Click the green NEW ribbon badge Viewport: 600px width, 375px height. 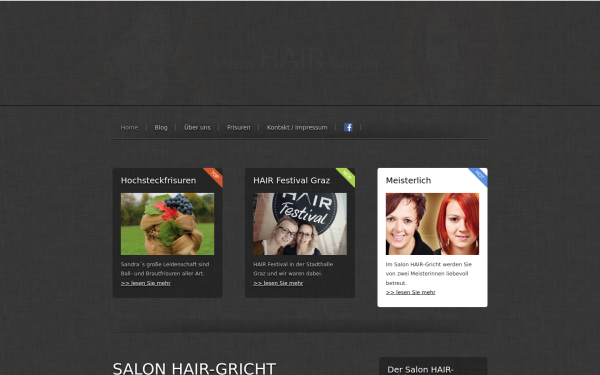[x=347, y=176]
